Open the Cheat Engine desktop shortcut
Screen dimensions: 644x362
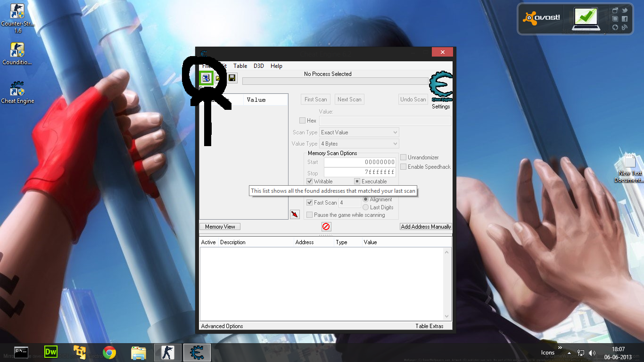point(17,92)
